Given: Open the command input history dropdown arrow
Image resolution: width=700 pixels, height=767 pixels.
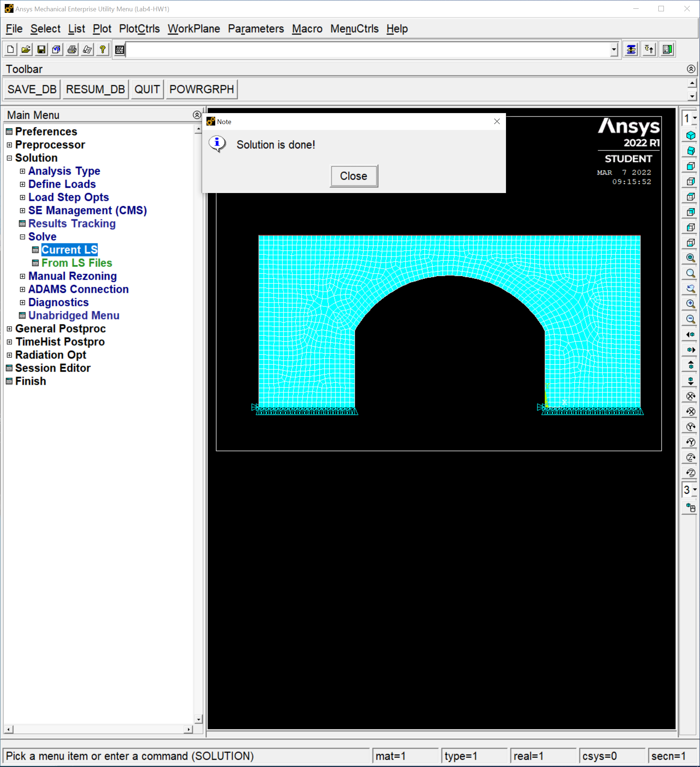Looking at the screenshot, I should pos(614,50).
